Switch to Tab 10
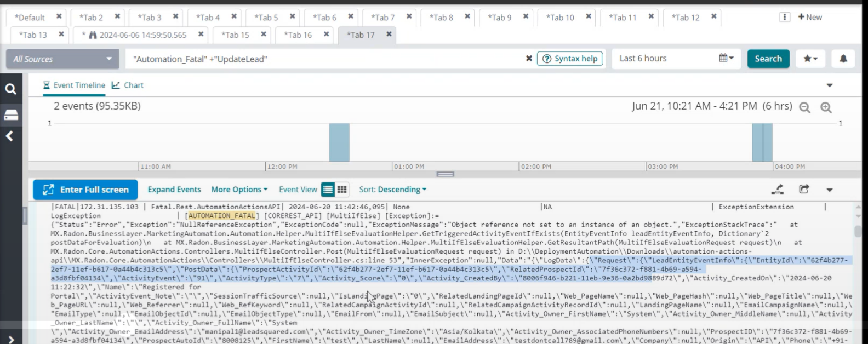Screen dimensions: 868x344 coord(560,18)
